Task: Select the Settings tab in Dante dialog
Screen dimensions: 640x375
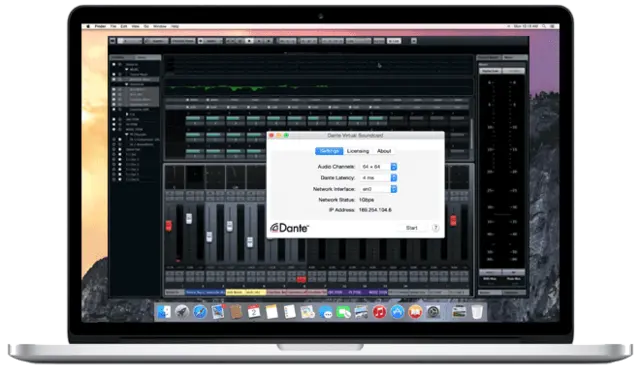Action: pos(329,151)
